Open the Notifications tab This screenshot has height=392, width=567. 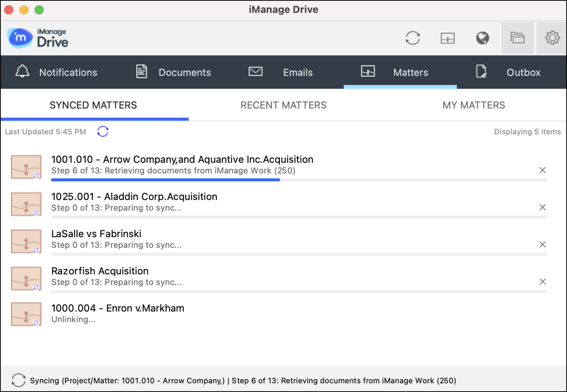(57, 72)
